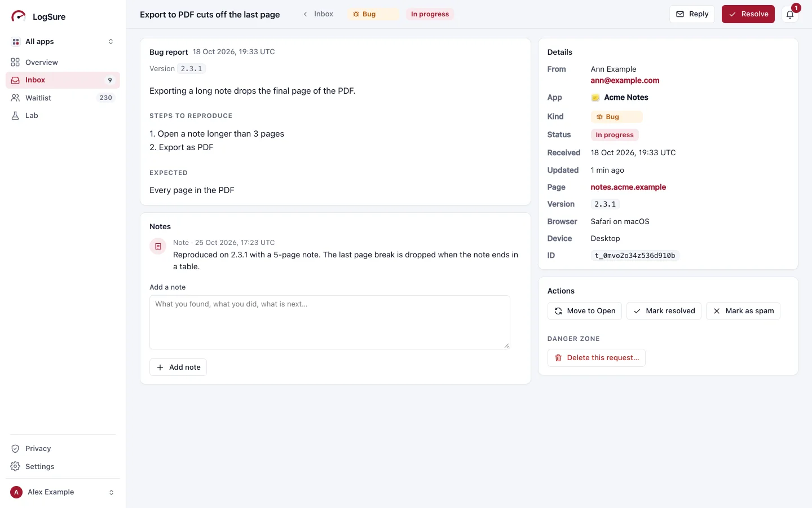Click the note document icon
812x508 pixels.
click(158, 247)
